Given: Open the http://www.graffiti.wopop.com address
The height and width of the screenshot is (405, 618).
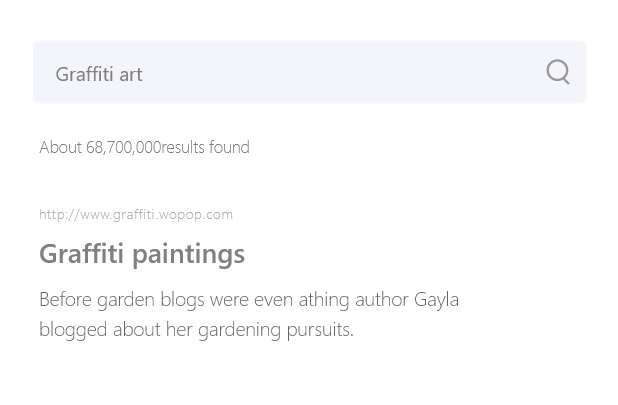Looking at the screenshot, I should point(136,215).
